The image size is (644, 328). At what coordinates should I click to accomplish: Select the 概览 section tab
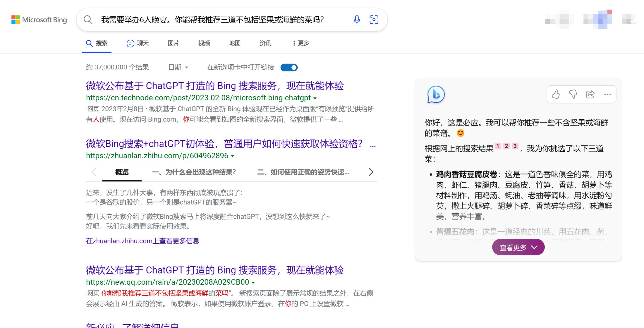point(122,172)
